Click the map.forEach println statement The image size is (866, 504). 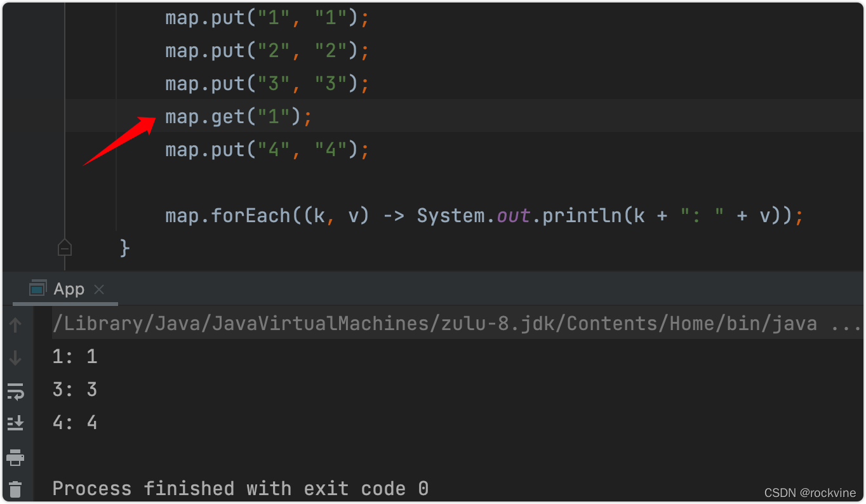[x=484, y=216]
